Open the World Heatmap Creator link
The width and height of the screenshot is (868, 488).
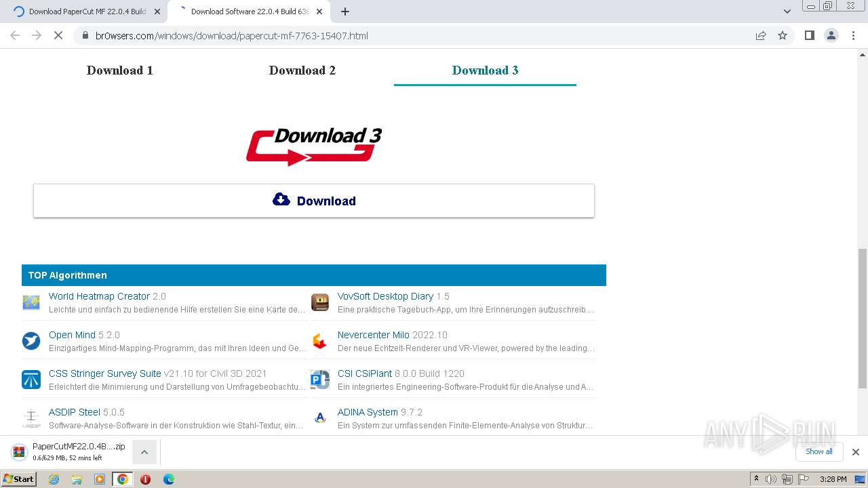(x=99, y=296)
